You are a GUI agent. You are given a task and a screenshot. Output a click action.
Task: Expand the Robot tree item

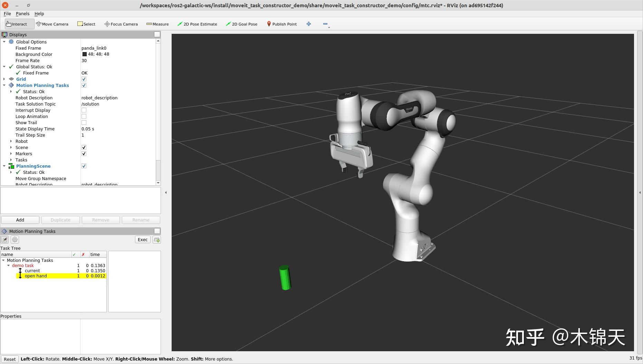point(11,141)
